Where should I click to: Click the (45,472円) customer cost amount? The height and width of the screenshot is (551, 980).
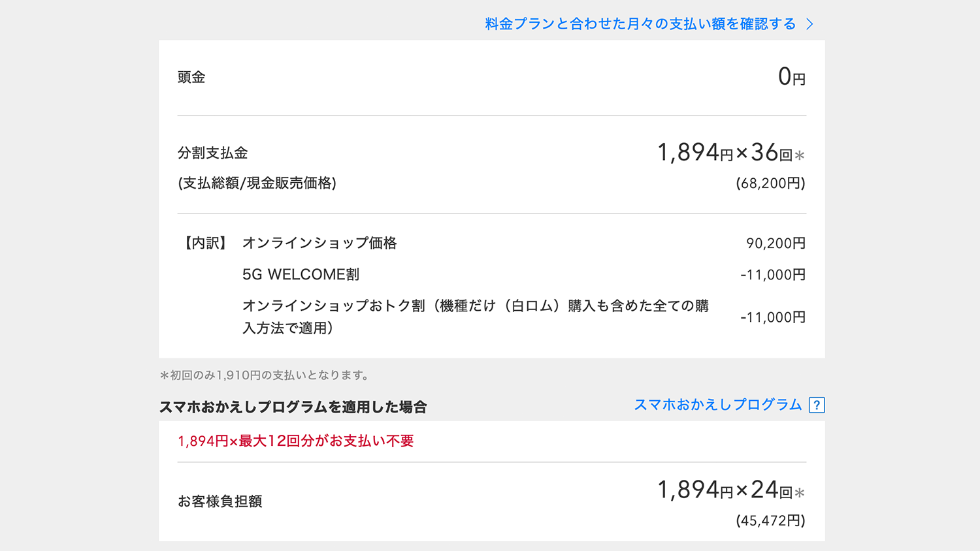[x=770, y=521]
